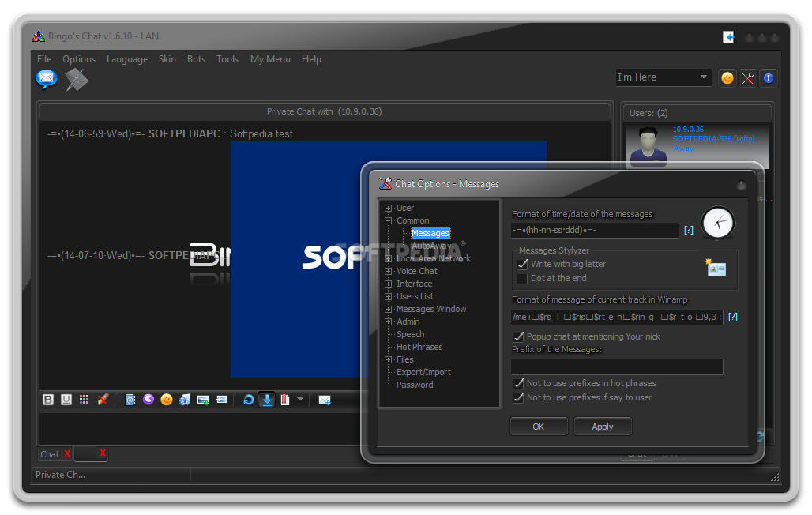Screen dimensions: 812x515
Task: Select Hot Phrases in options tree
Action: (x=419, y=347)
